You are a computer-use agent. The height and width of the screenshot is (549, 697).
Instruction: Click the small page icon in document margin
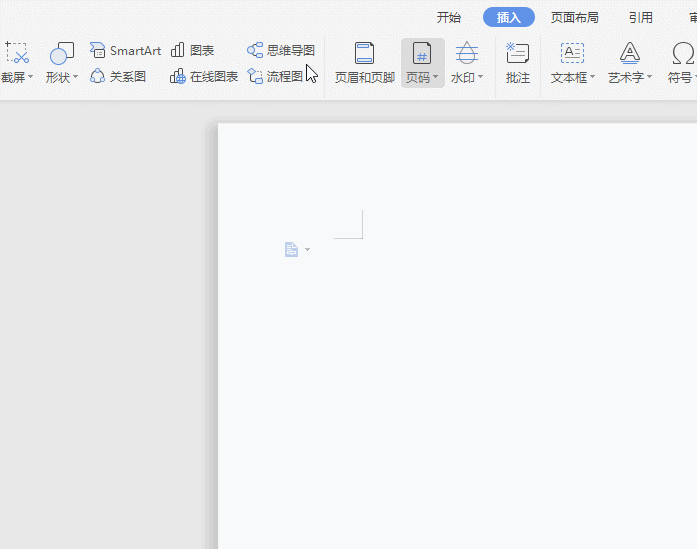click(x=291, y=250)
